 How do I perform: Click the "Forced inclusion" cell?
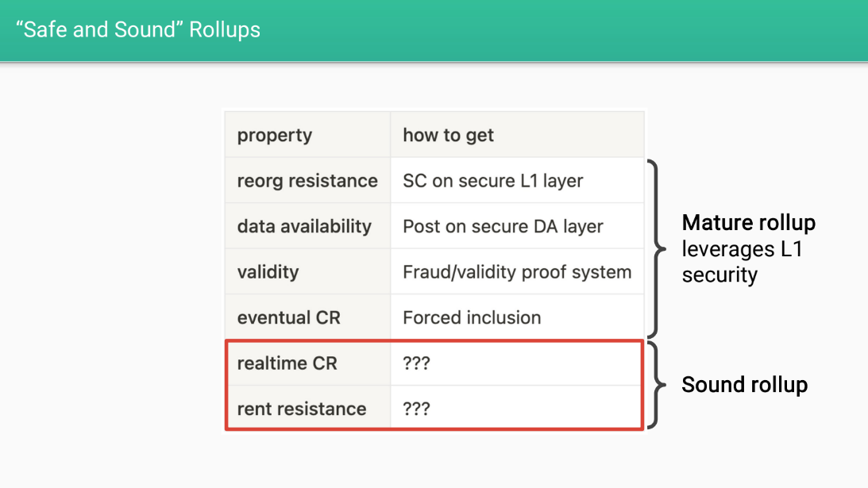point(472,317)
